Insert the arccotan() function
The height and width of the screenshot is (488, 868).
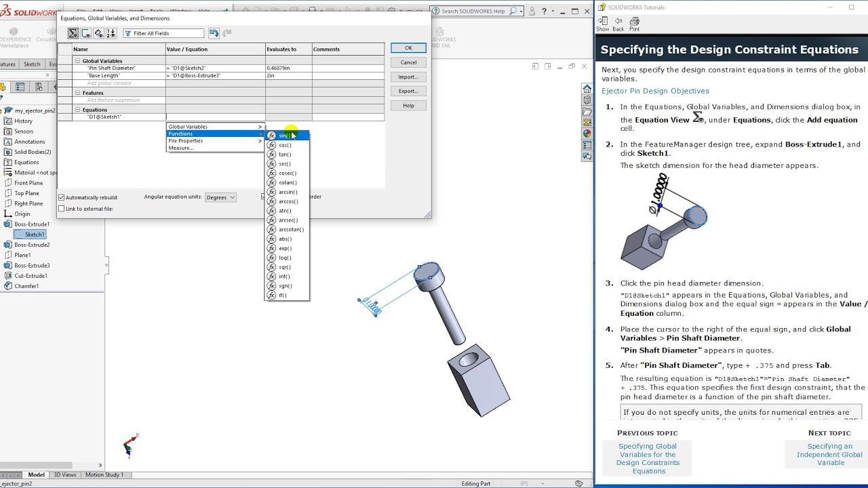coord(287,230)
